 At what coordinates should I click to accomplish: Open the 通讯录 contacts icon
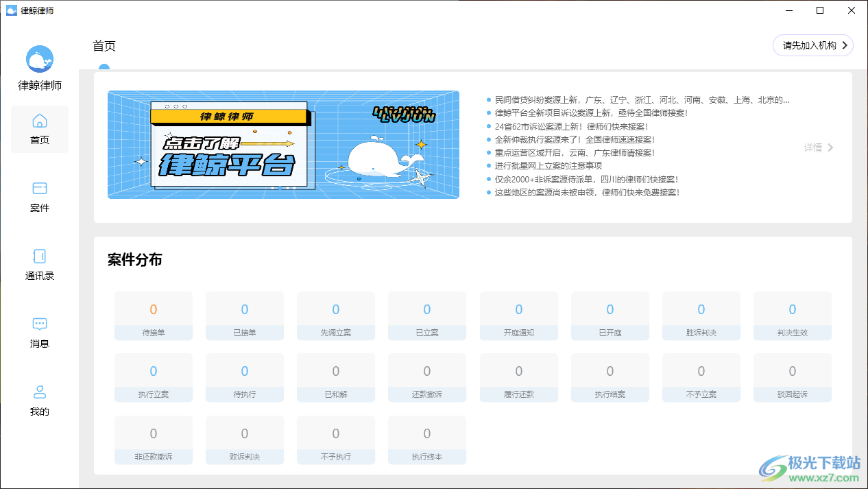point(39,265)
